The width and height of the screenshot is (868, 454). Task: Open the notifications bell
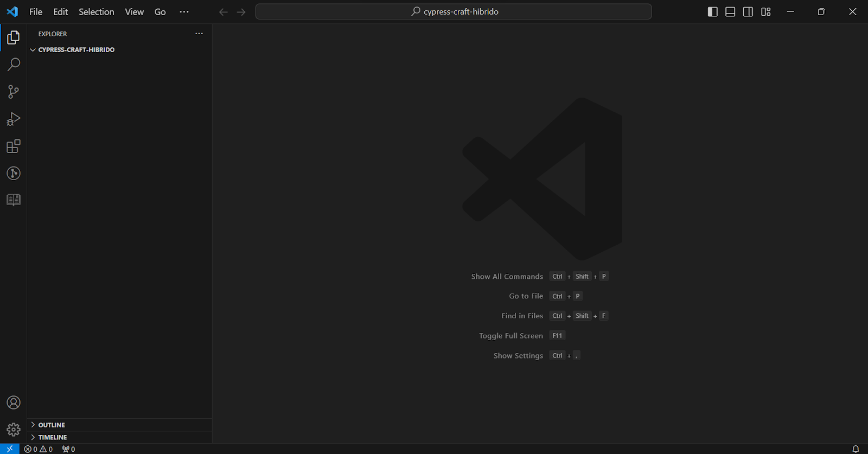point(856,449)
